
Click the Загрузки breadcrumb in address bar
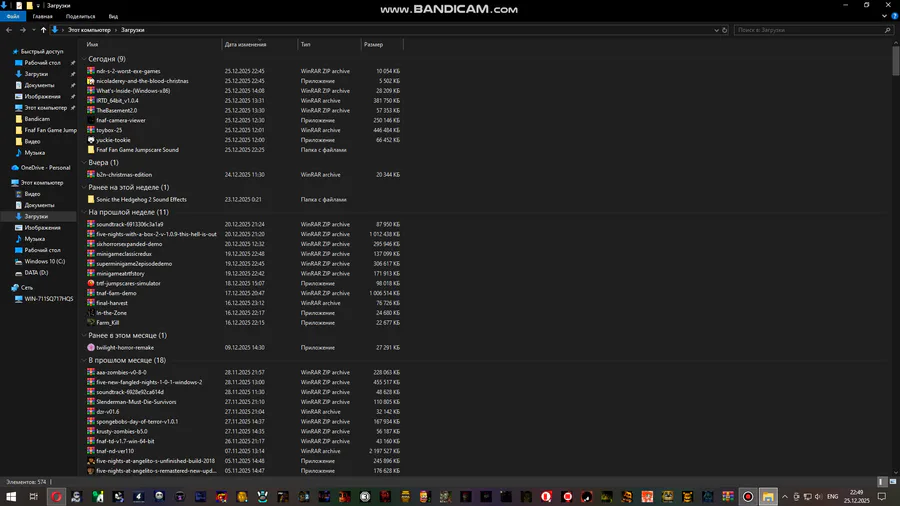(x=133, y=30)
